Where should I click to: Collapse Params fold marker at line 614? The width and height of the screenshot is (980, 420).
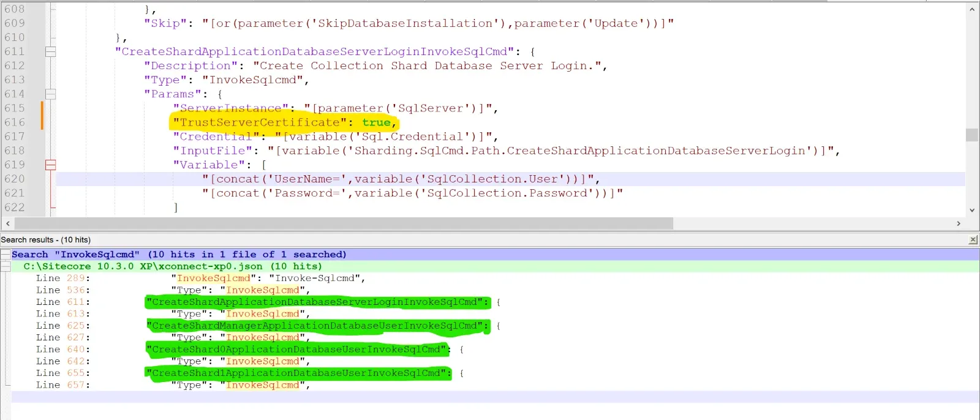click(x=51, y=94)
